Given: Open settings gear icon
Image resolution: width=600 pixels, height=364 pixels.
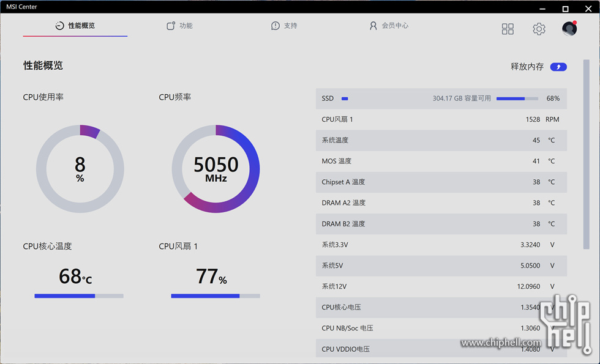Looking at the screenshot, I should [539, 29].
